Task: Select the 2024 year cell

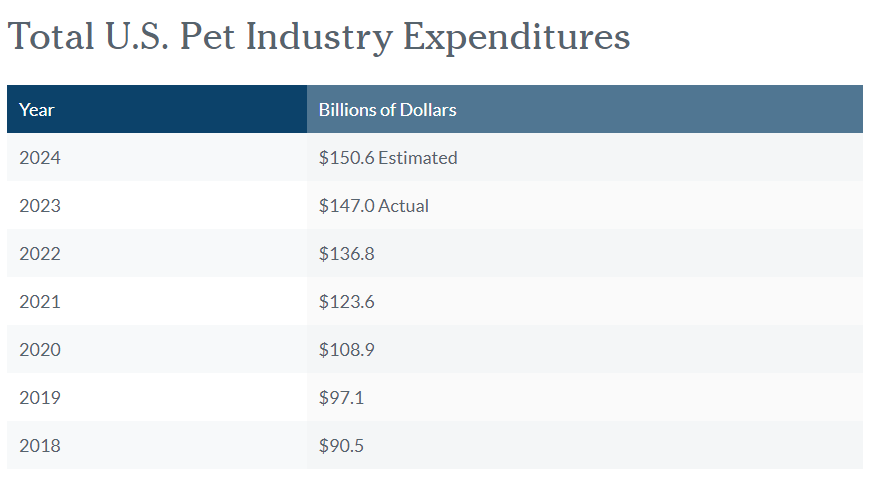Action: (x=40, y=158)
